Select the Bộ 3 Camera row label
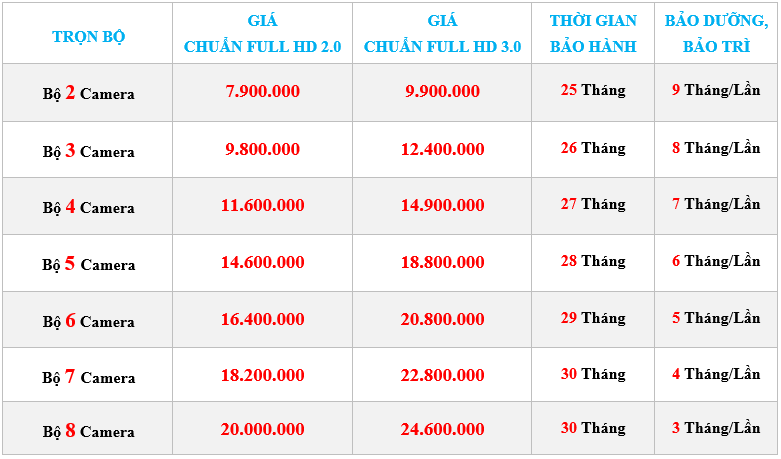 click(x=88, y=151)
